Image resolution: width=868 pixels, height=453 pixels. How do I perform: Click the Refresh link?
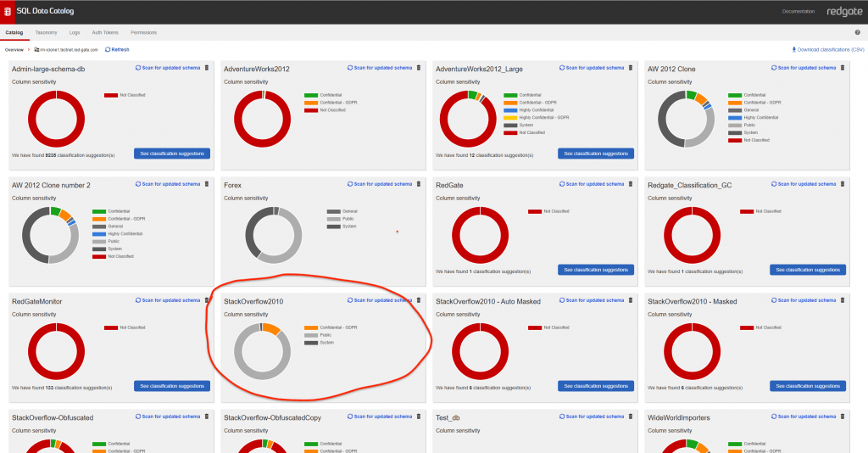[117, 50]
